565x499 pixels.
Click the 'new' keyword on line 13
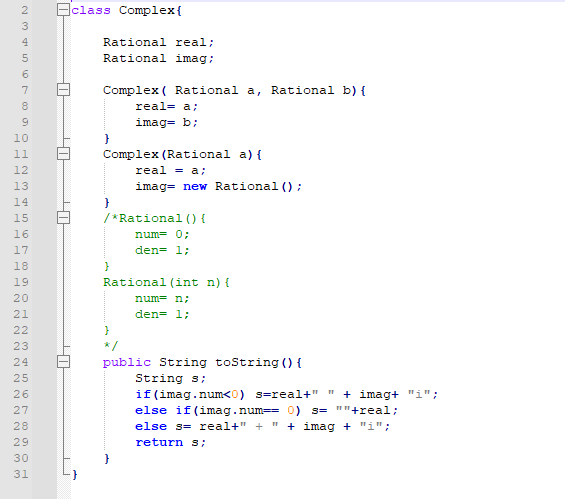[x=195, y=187]
